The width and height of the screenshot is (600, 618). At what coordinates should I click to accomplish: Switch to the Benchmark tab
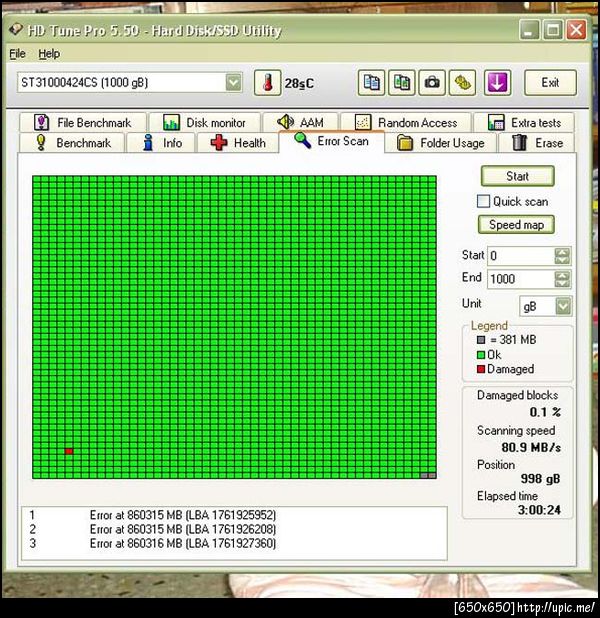tap(72, 143)
